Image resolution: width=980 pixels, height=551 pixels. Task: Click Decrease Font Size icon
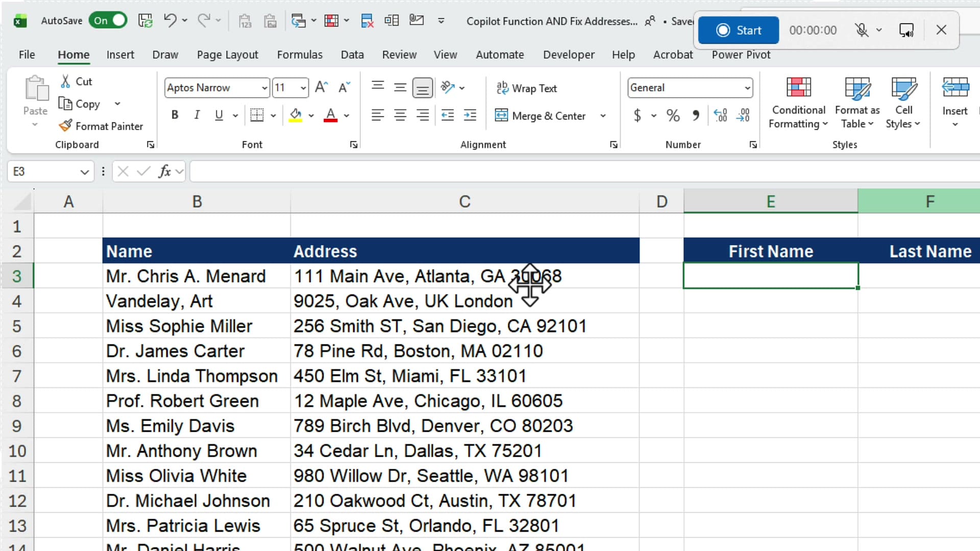pos(345,87)
